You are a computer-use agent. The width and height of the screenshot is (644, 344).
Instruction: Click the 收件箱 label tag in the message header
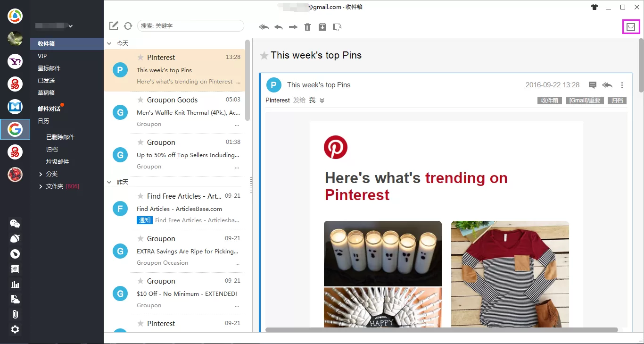[550, 101]
